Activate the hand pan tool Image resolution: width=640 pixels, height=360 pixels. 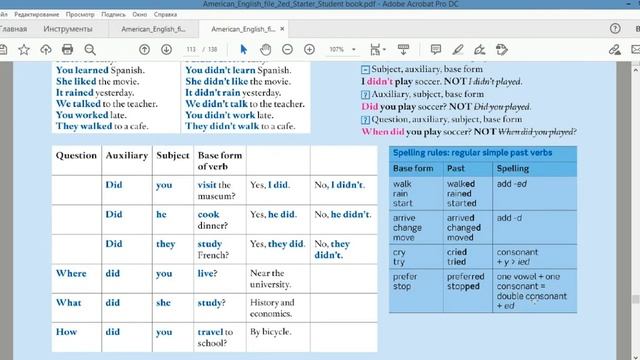point(265,50)
